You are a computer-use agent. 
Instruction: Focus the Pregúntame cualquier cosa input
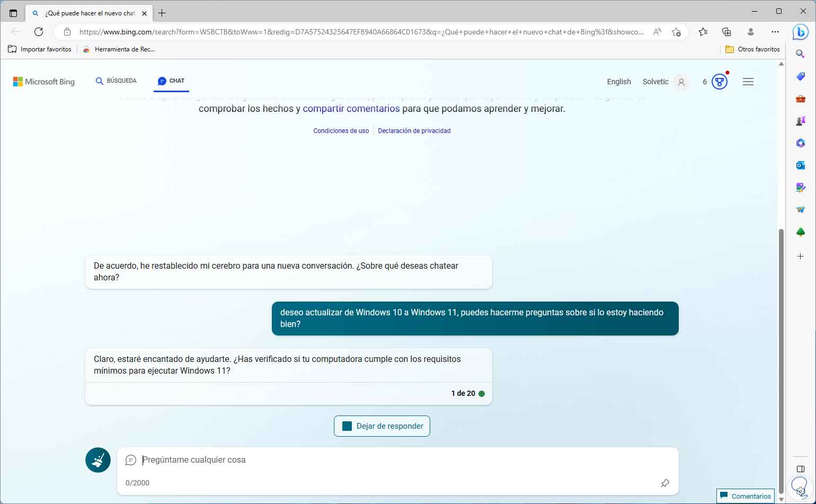(397, 460)
